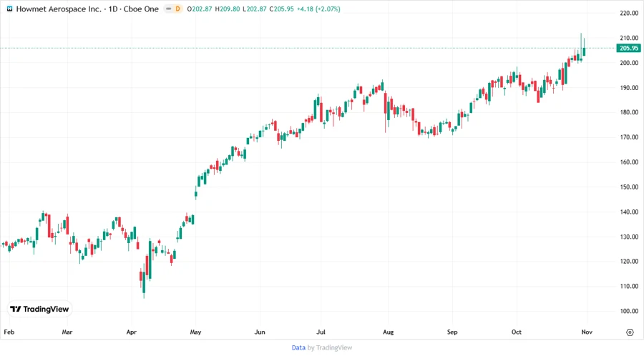Click the Howmet Aerospace symbol logo icon
The width and height of the screenshot is (644, 356).
coord(9,9)
